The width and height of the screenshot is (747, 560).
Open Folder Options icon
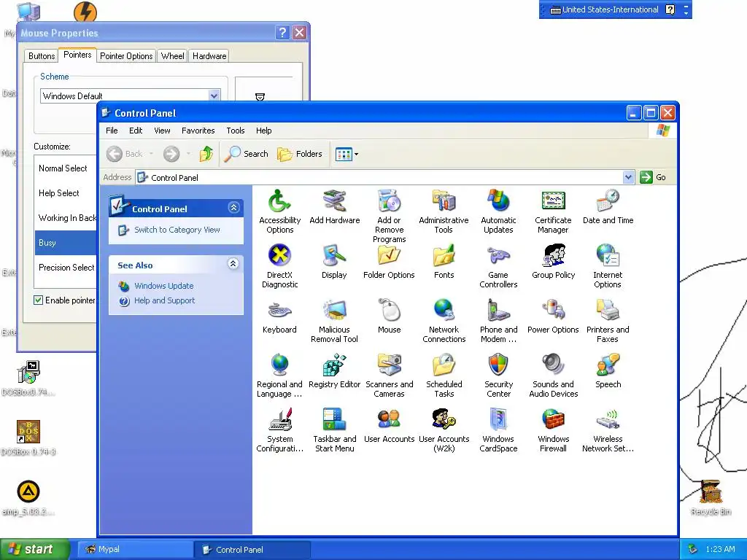pos(389,262)
